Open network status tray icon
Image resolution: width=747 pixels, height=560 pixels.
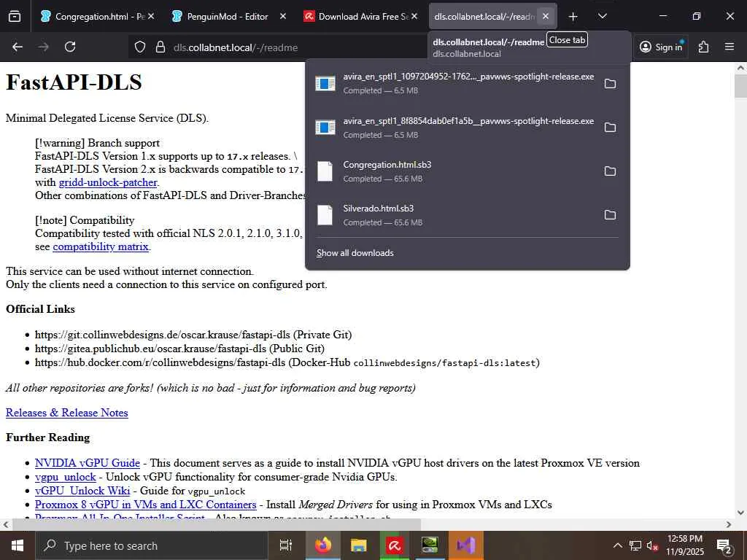coord(635,545)
